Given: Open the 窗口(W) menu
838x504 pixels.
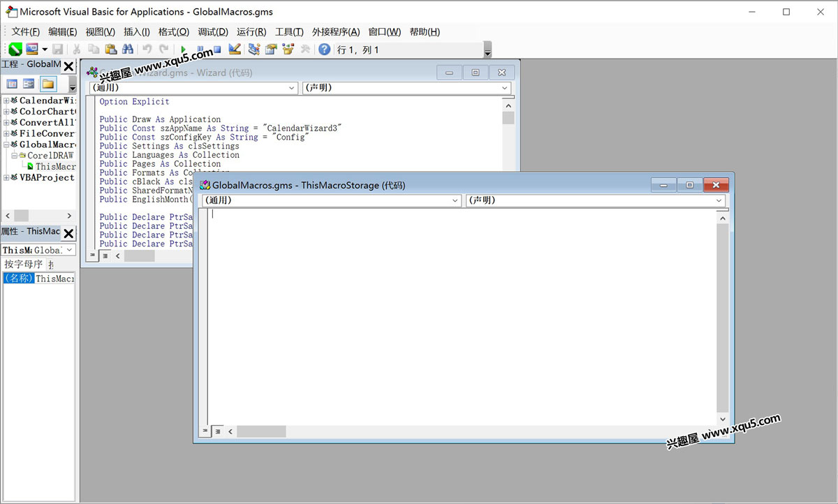Looking at the screenshot, I should point(384,31).
